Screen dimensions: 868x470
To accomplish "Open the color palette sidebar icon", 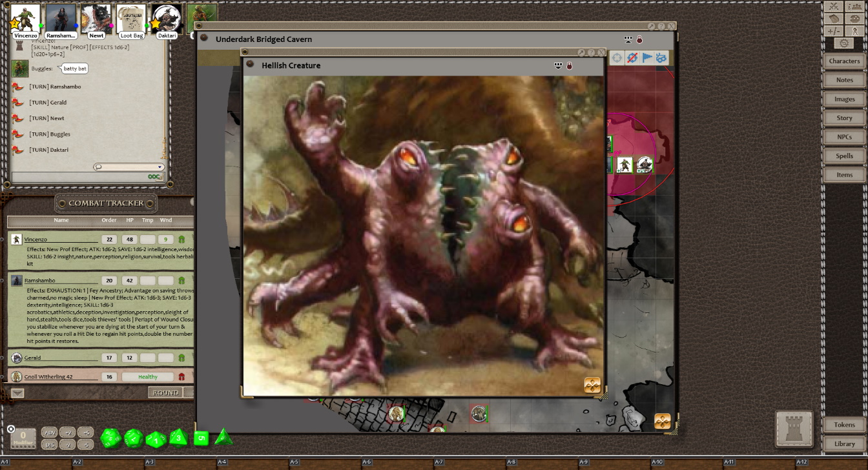I will (854, 19).
